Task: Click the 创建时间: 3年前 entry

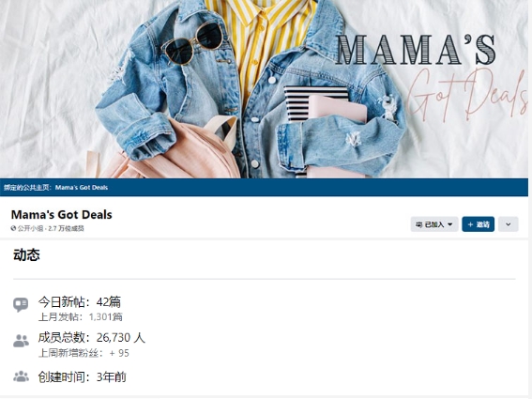Action: coord(83,376)
